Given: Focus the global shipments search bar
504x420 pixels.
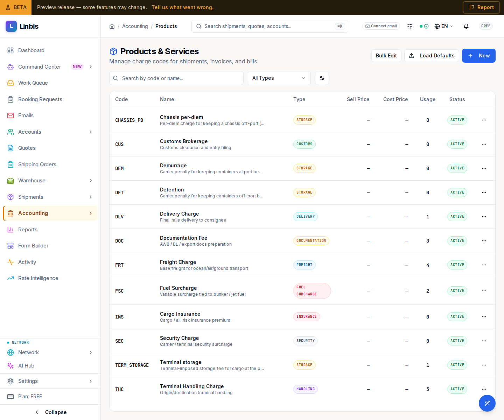Looking at the screenshot, I should click(x=270, y=26).
